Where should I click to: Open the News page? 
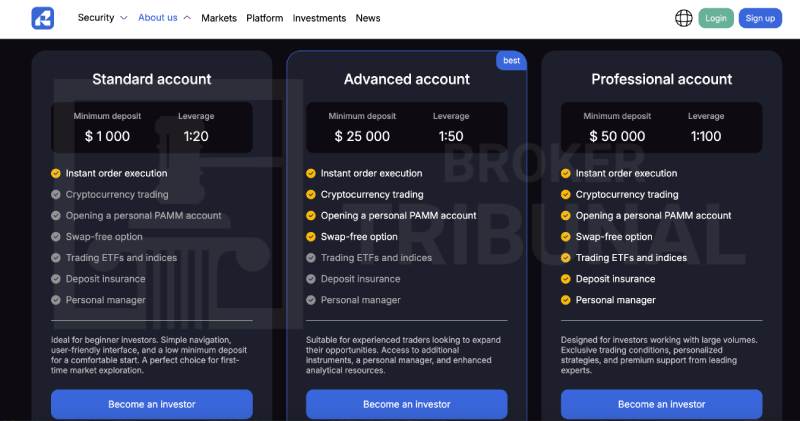pyautogui.click(x=368, y=18)
